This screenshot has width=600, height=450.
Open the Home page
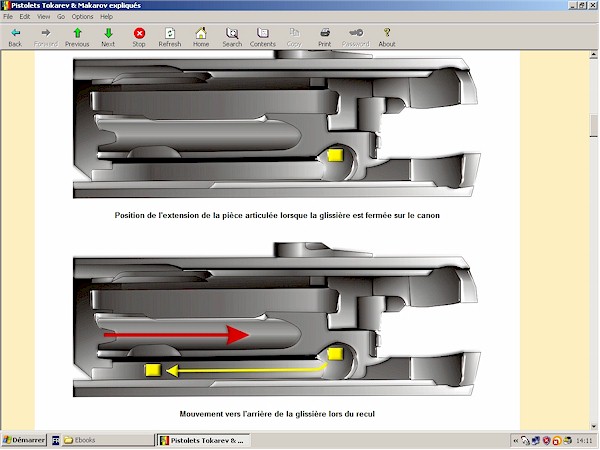point(201,37)
